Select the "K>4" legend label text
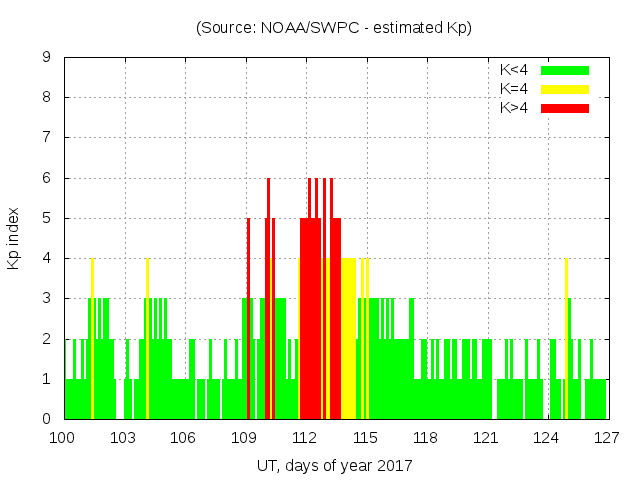Screen dimensions: 640x480 [514, 107]
